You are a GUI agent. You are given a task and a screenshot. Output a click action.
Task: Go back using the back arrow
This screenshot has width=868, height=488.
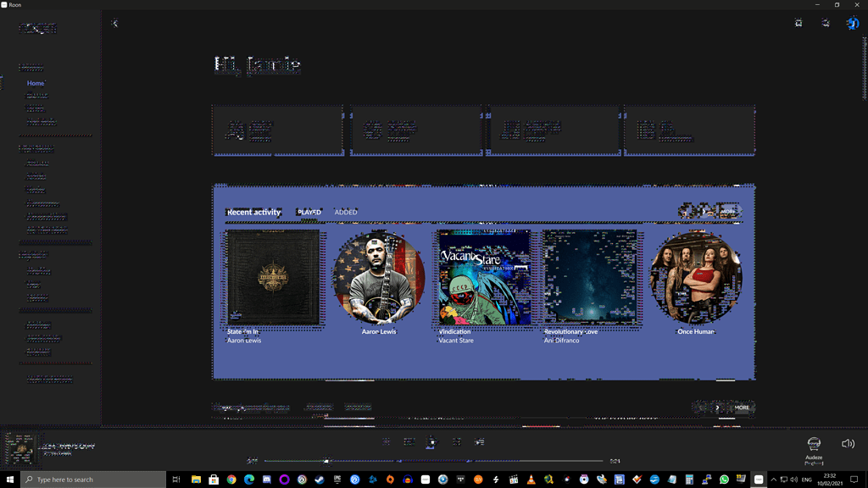pos(114,24)
